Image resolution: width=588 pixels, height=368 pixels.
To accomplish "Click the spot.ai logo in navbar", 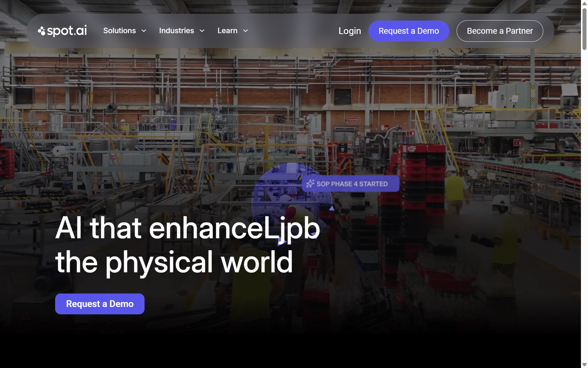I will [x=62, y=31].
